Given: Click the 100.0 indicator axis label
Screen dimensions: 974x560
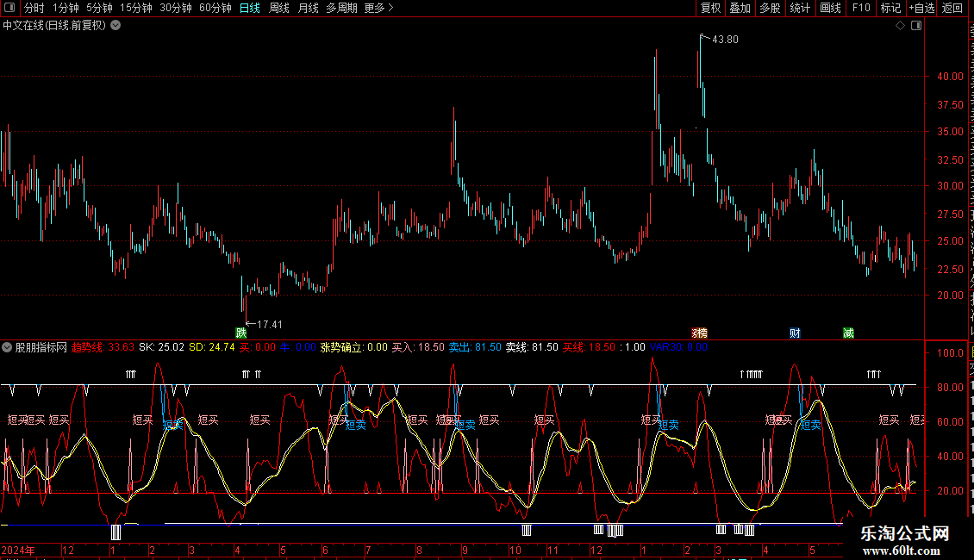Looking at the screenshot, I should coord(951,352).
